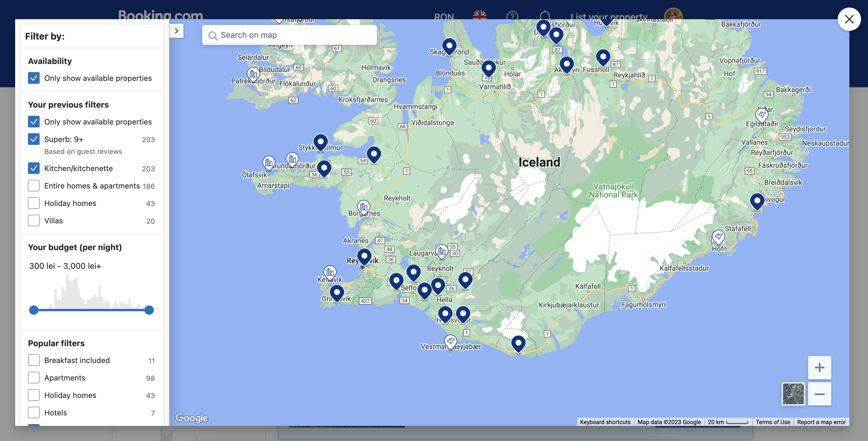The height and width of the screenshot is (441, 868).
Task: Open the Keyboard shortcuts link
Action: click(x=605, y=422)
